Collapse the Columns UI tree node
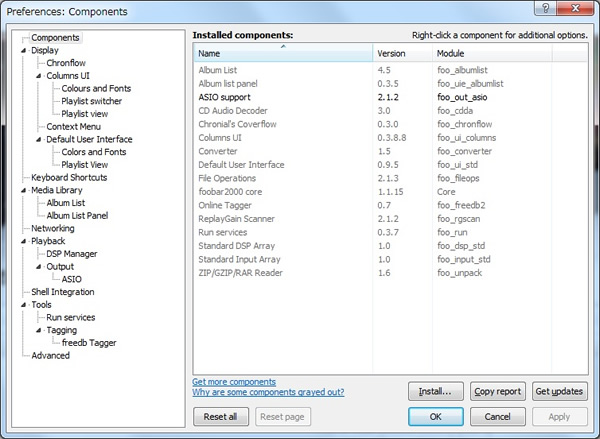600x439 pixels. (39, 76)
